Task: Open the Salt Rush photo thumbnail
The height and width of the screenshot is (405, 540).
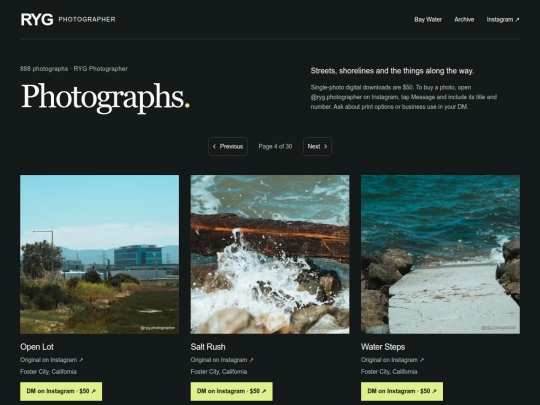Action: 270,255
